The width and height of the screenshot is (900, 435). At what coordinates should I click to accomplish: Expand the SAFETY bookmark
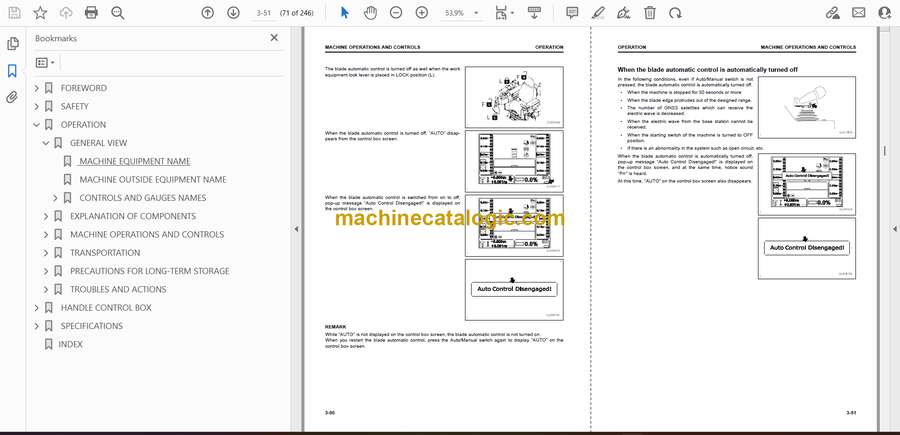[x=37, y=106]
